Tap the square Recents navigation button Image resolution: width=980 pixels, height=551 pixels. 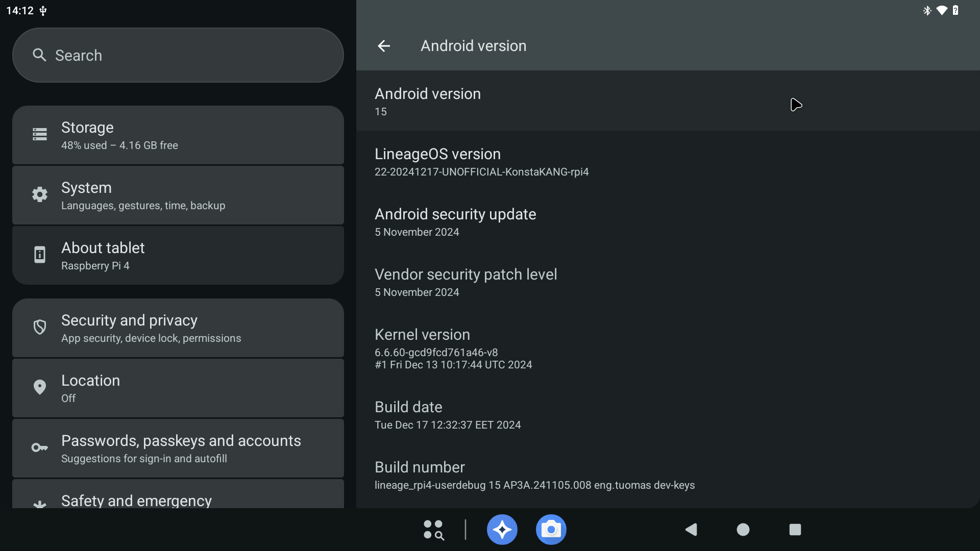(795, 530)
